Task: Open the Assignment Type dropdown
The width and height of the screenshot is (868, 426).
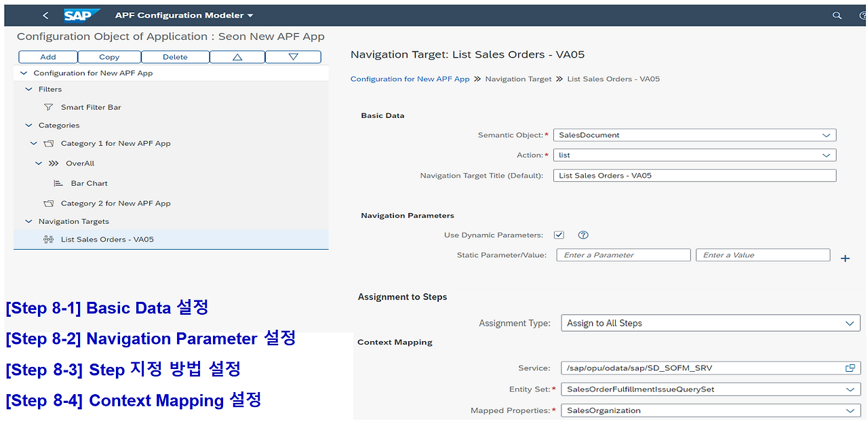Action: (x=851, y=323)
